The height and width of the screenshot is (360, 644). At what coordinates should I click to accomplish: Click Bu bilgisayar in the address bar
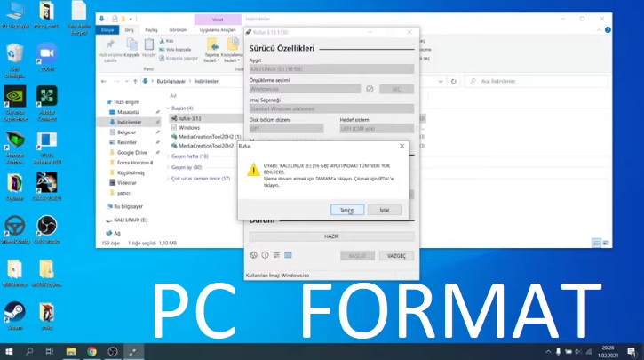pos(171,82)
